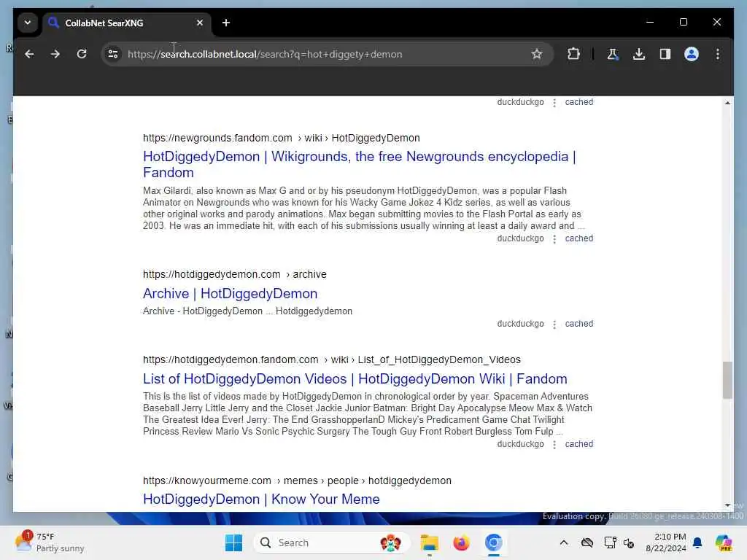Open Wikigrounds HotDiggedyDemon Fandom result
This screenshot has width=747, height=560.
[359, 164]
